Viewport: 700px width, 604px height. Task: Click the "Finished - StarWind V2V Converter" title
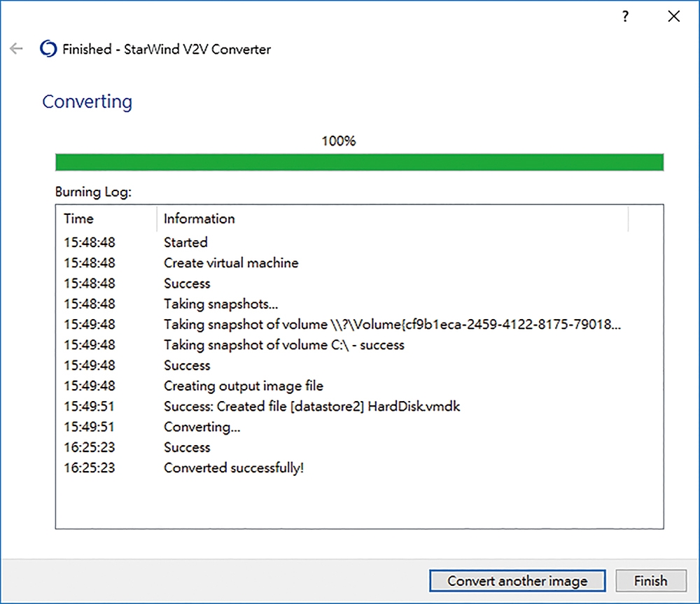167,49
